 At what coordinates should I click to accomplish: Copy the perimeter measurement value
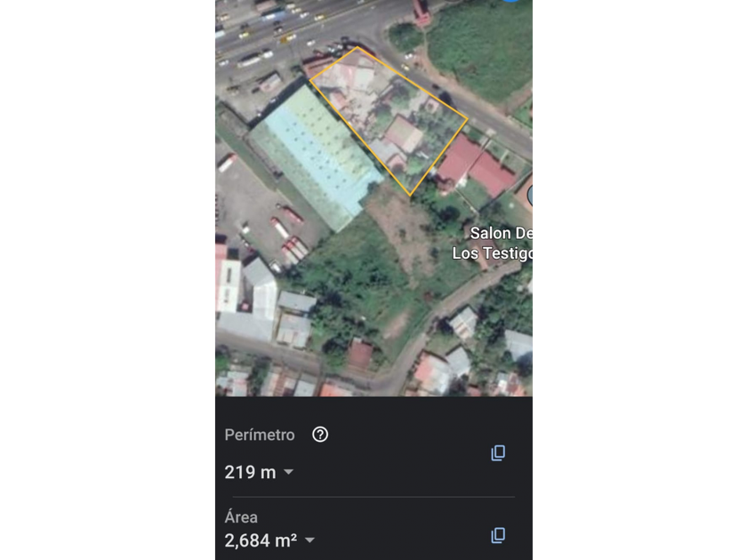tap(498, 453)
